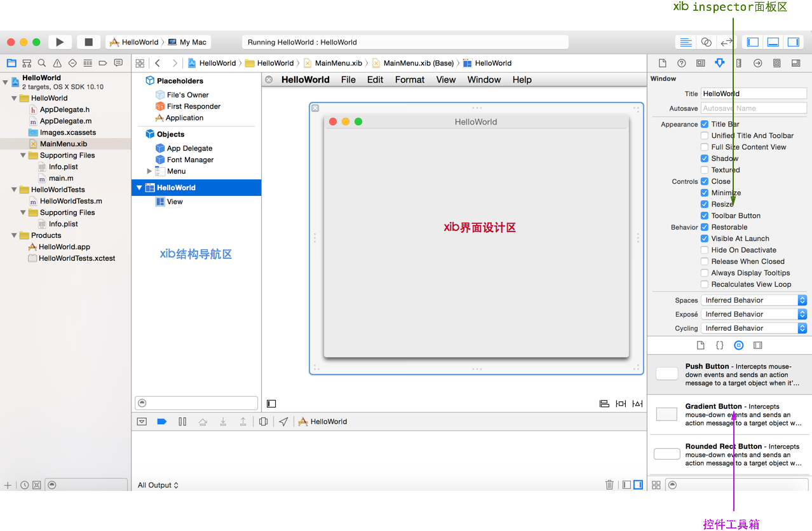
Task: Uncheck the Shadow checkbox
Action: pos(705,158)
